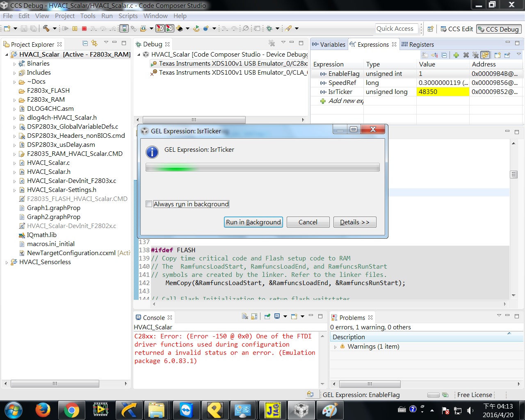525x420 pixels.
Task: Click the Suspend (pause) debug icon
Action: (75, 29)
